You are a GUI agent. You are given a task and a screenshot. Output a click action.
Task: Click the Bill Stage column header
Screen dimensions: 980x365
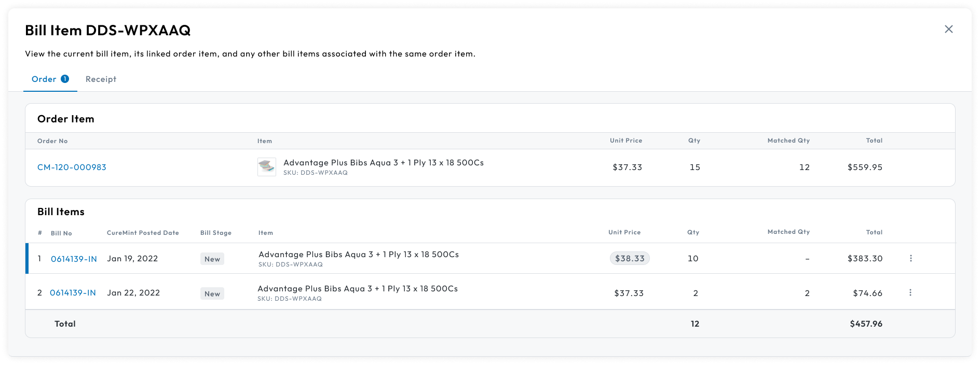tap(216, 233)
